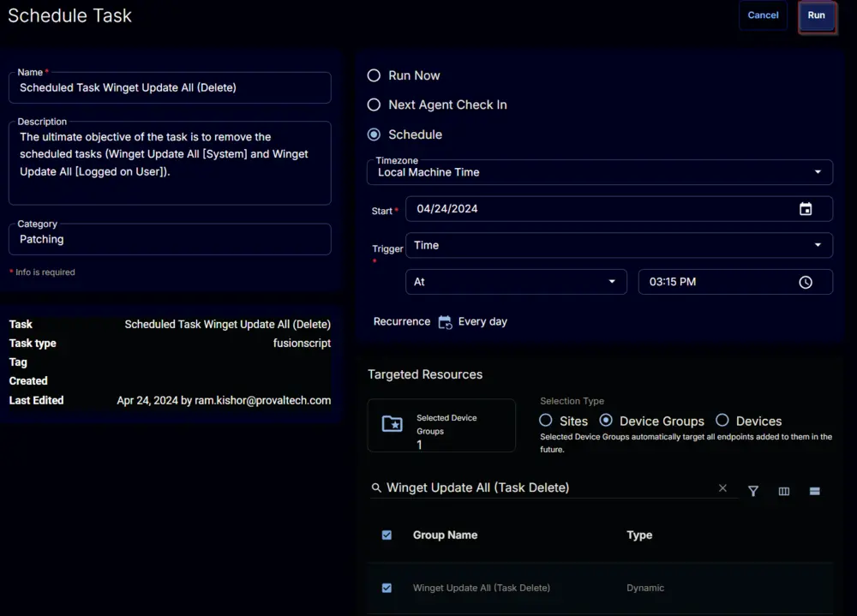Click into the Description text area
This screenshot has height=616, width=857.
point(170,164)
